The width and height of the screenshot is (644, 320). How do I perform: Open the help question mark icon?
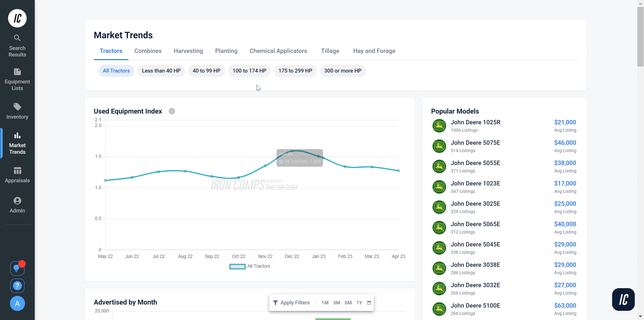(x=17, y=285)
